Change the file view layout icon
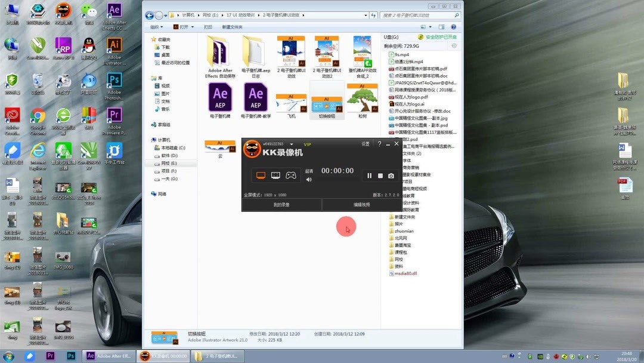Image resolution: width=644 pixels, height=363 pixels. click(423, 27)
